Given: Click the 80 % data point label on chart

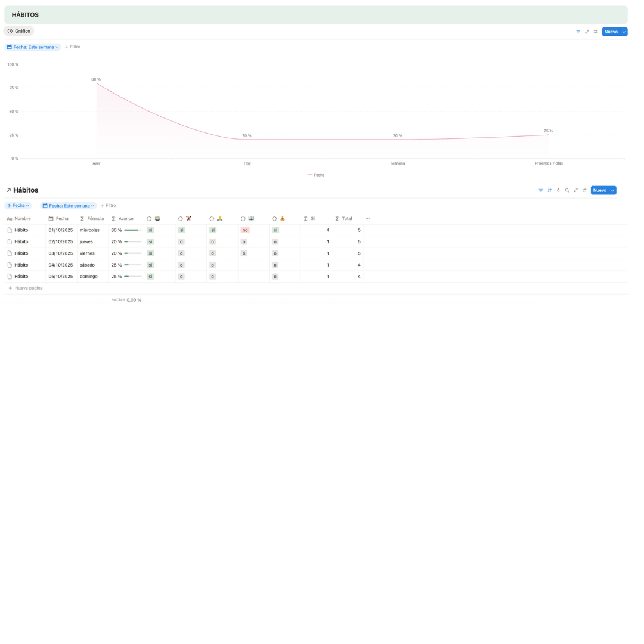Looking at the screenshot, I should 95,79.
